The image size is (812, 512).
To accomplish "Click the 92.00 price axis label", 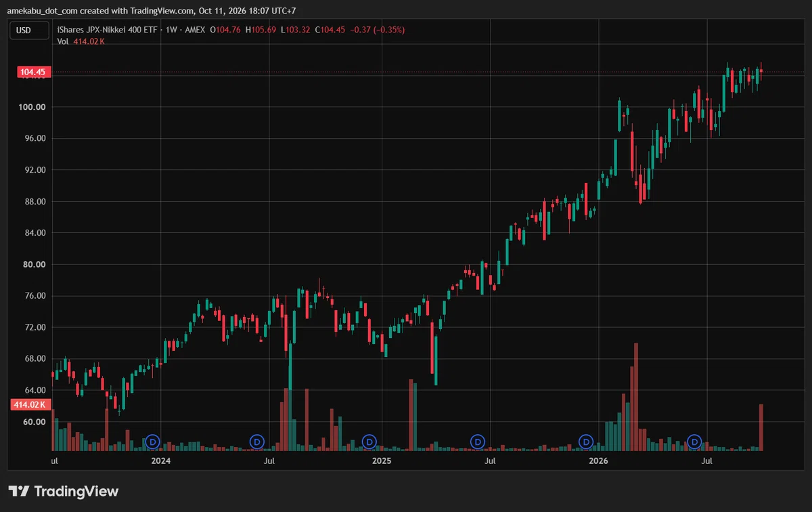I will tap(35, 170).
